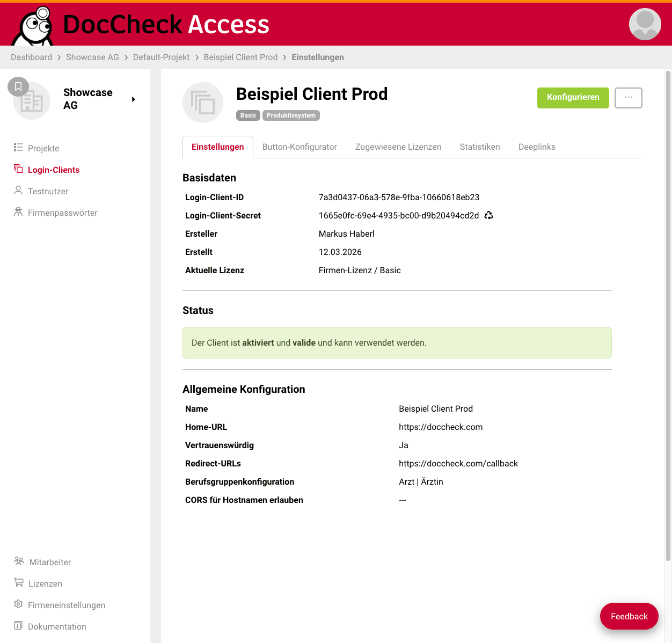The image size is (672, 643).
Task: Click the Showcase AG company name
Action: [88, 99]
